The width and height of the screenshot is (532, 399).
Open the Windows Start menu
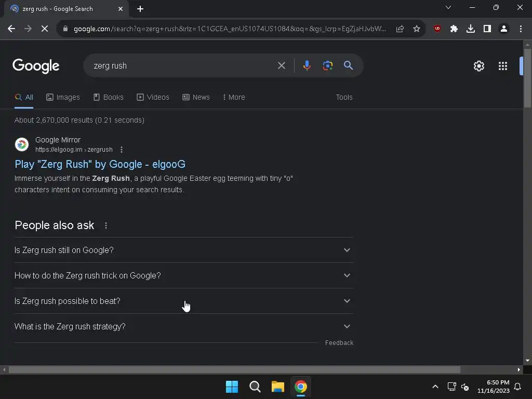tap(232, 387)
